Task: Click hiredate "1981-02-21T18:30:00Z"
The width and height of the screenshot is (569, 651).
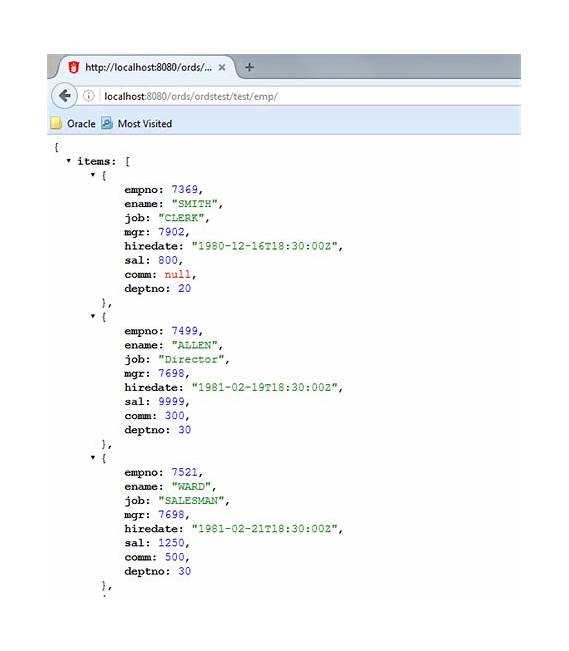Action: tap(264, 529)
